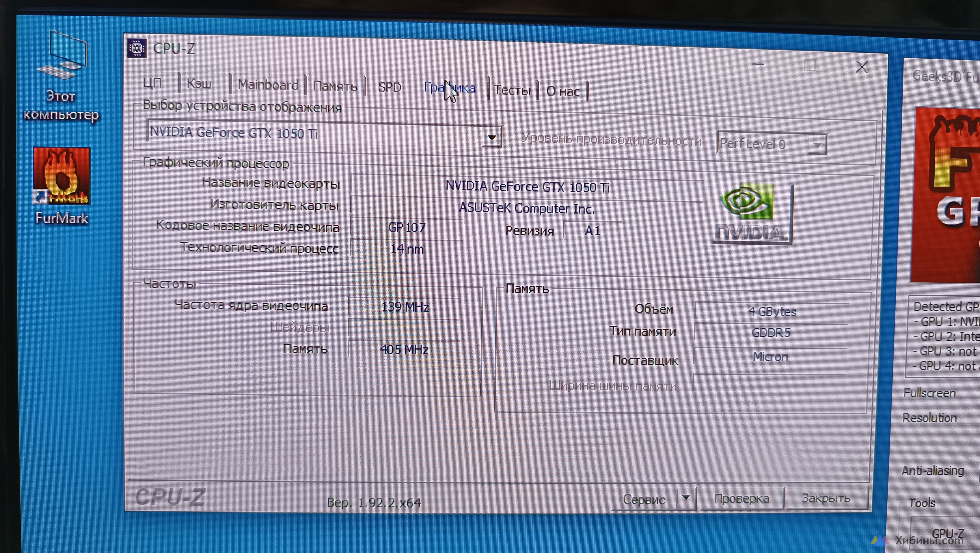Click the GP107 code name value

(x=407, y=228)
